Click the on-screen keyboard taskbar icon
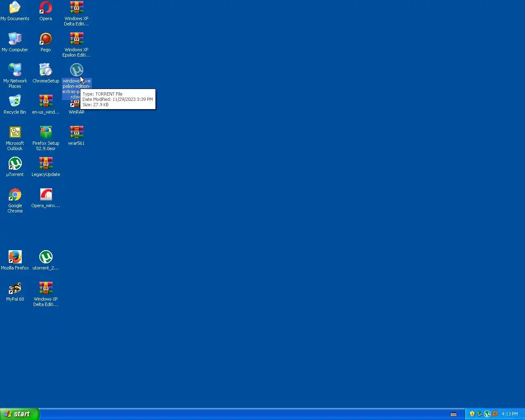Viewport: 525px width, 420px height. [x=454, y=414]
